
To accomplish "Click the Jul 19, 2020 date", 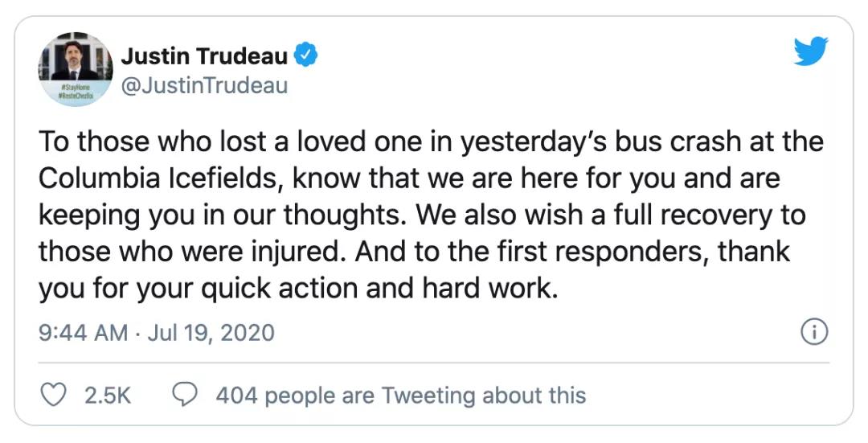I will tap(211, 333).
